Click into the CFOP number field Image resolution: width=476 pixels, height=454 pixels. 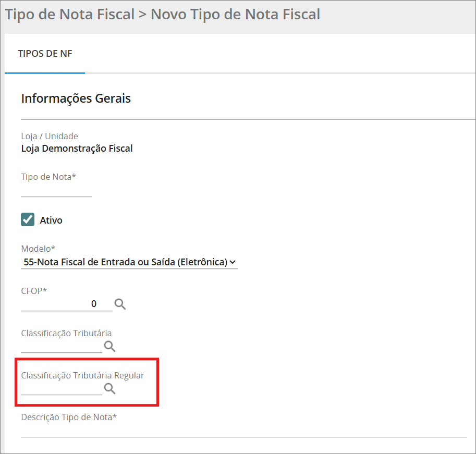67,304
